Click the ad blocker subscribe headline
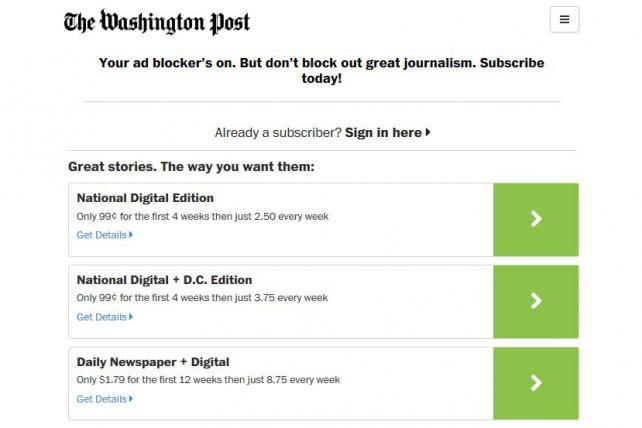 point(321,70)
